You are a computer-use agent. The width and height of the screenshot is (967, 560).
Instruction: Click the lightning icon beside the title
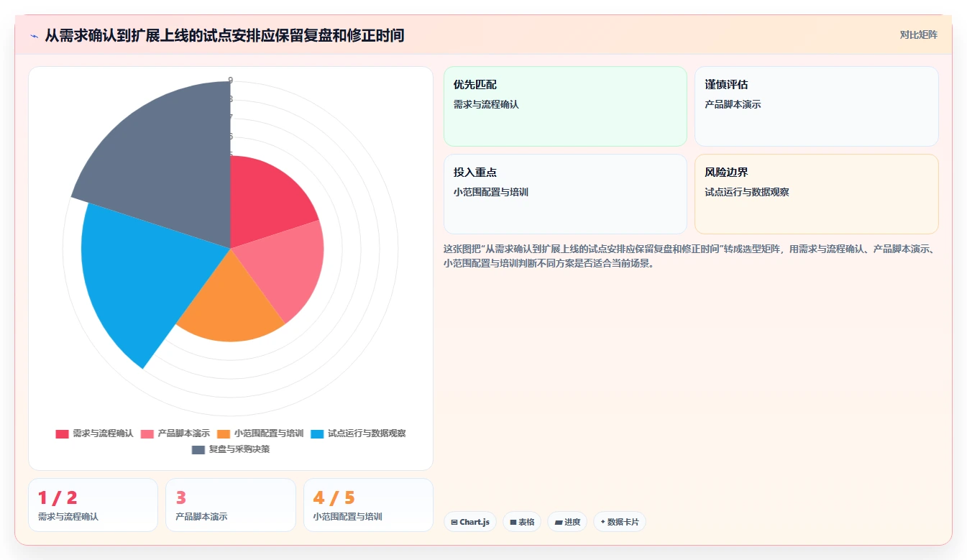coord(35,35)
